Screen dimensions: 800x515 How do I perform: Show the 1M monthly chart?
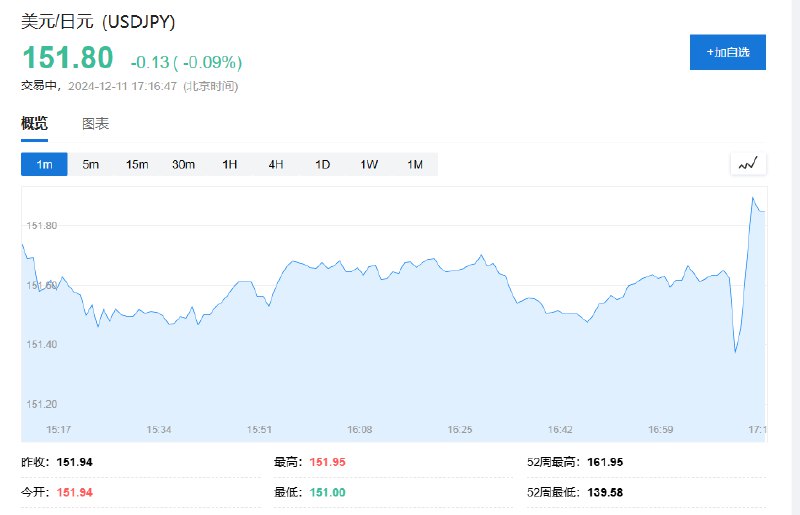click(x=415, y=164)
